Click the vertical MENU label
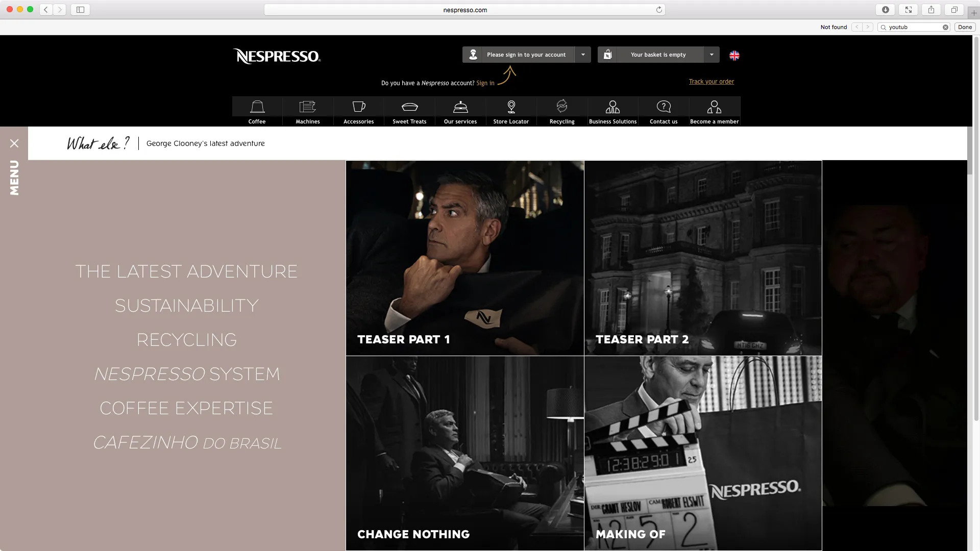The width and height of the screenshot is (980, 551). pos(14,178)
